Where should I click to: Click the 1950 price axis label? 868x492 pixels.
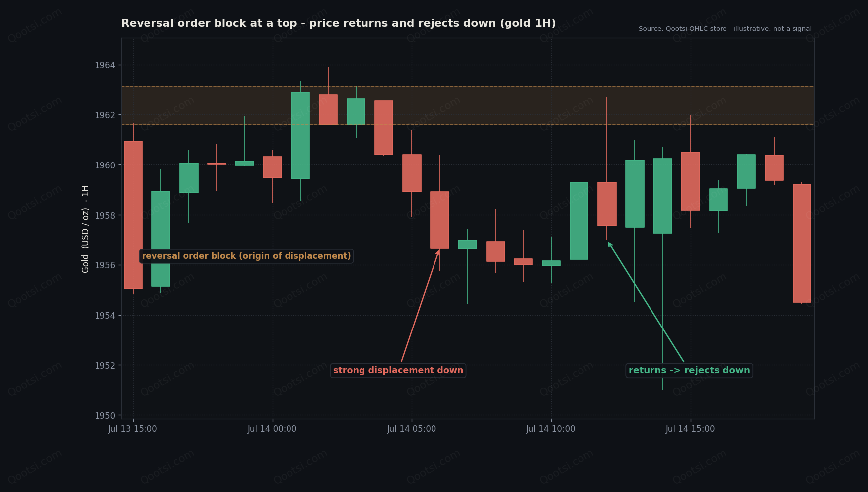tap(105, 415)
